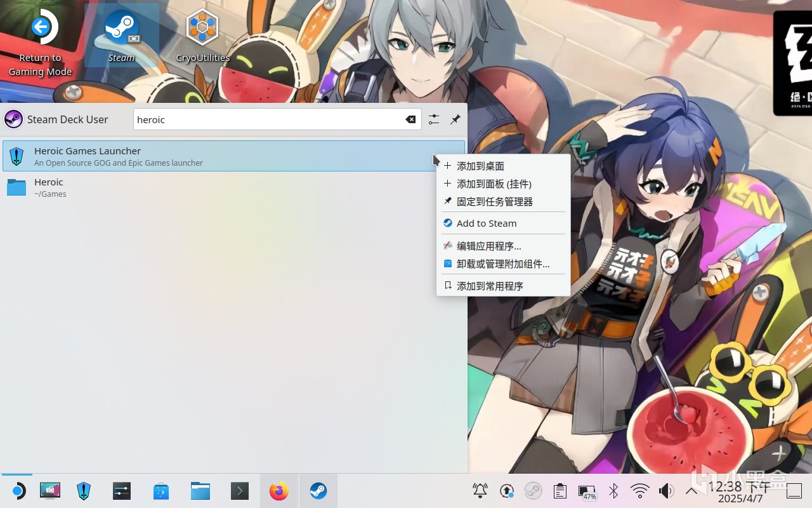This screenshot has width=812, height=508.
Task: Choose 添加到桌面 from the context menu
Action: click(x=503, y=166)
